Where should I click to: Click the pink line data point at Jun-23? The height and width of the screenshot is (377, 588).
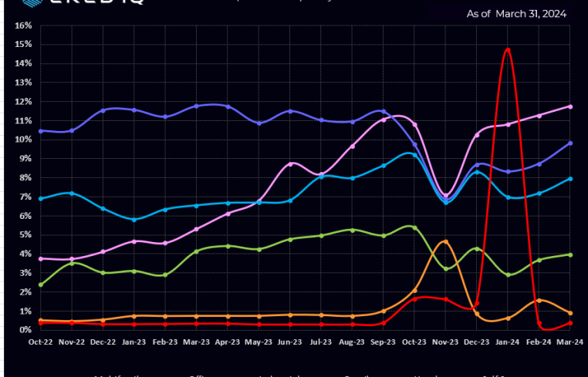coord(290,163)
